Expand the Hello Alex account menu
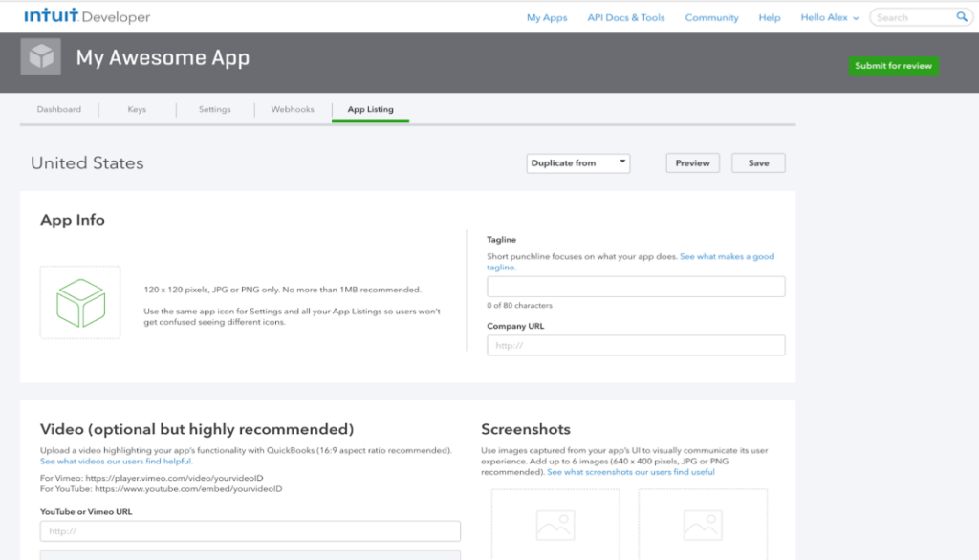Image resolution: width=979 pixels, height=560 pixels. click(830, 17)
